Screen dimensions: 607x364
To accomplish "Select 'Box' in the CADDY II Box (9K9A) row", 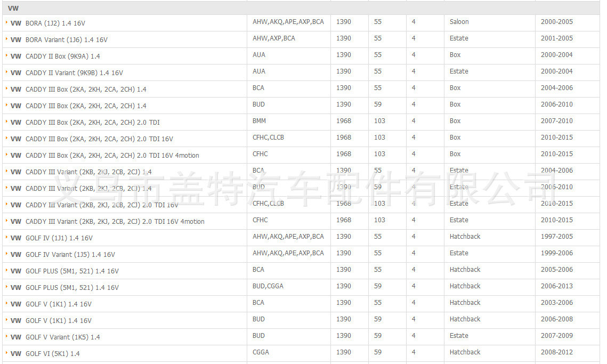I will click(455, 55).
